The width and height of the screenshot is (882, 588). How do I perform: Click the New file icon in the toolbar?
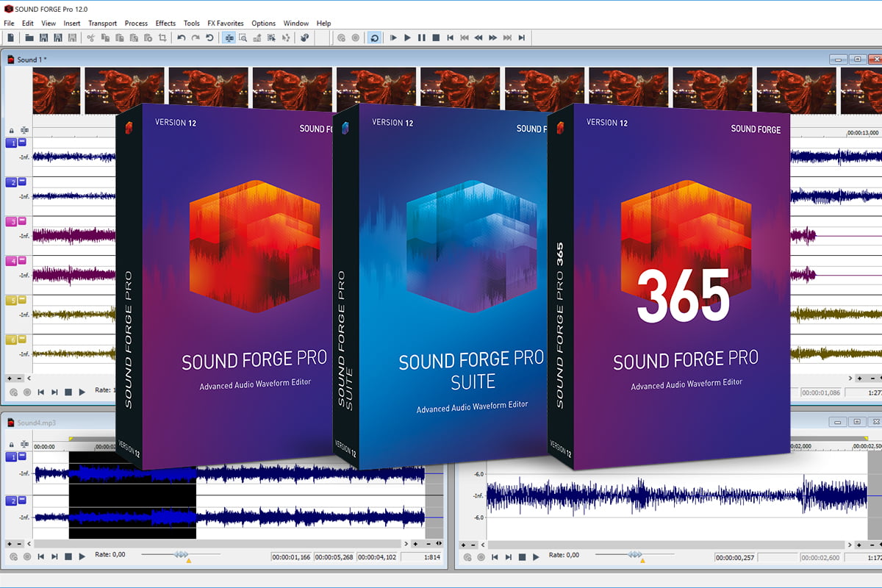(12, 37)
